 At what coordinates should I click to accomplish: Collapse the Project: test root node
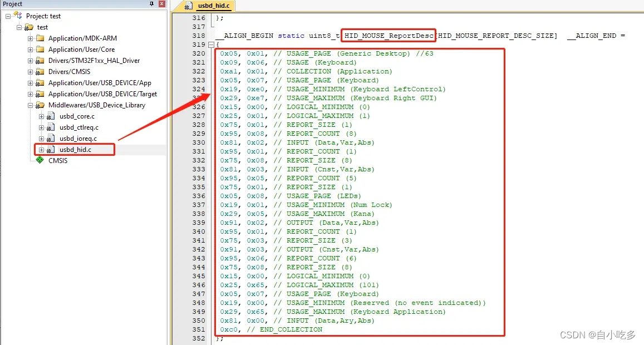click(x=8, y=16)
